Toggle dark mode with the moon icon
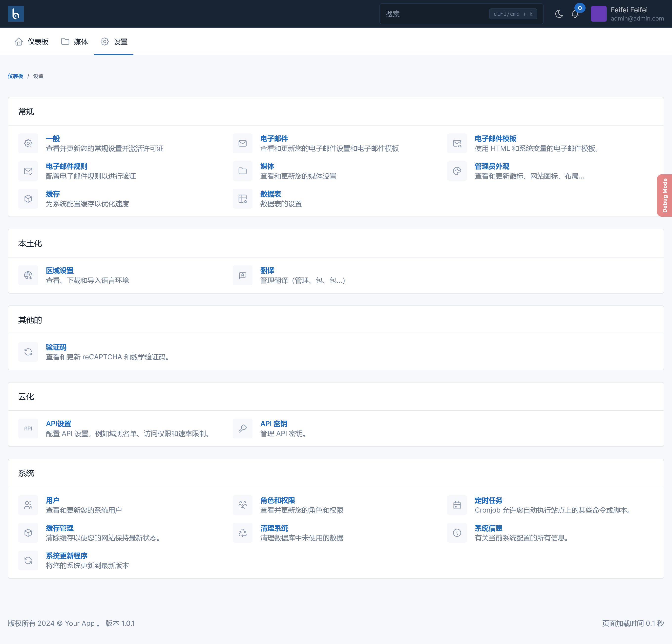Image resolution: width=672 pixels, height=644 pixels. [559, 14]
